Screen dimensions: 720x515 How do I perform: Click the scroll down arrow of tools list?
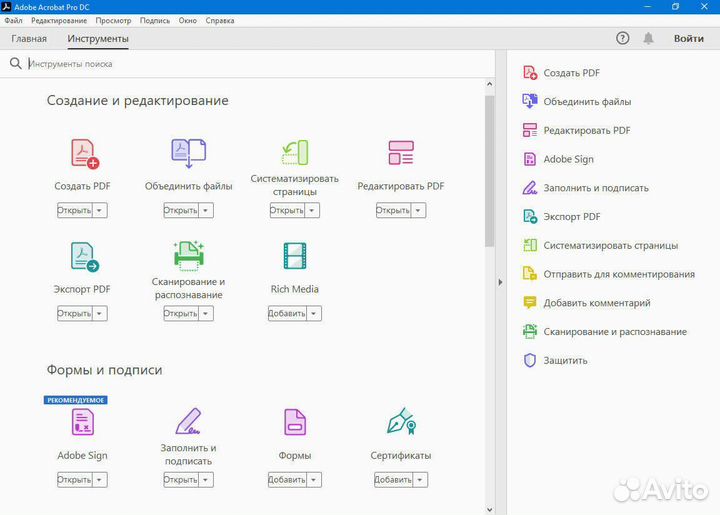coord(489,509)
